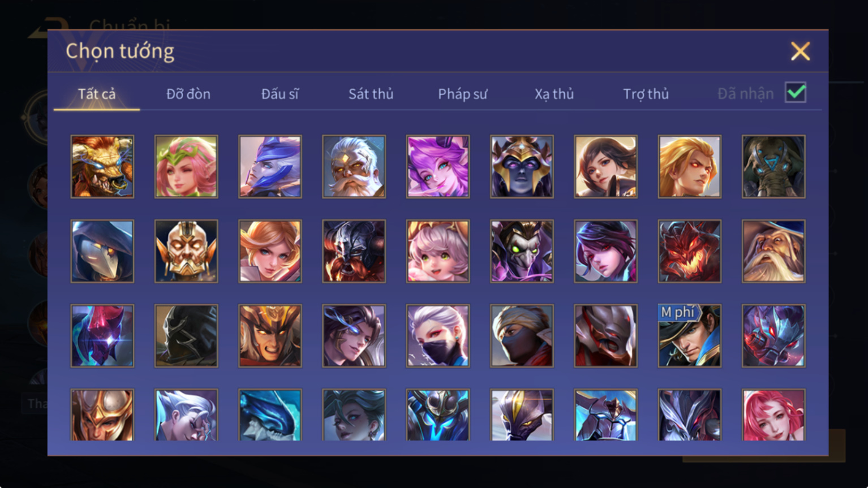The image size is (868, 488).
Task: Select the elephant-headed armored hero
Action: pos(774,166)
